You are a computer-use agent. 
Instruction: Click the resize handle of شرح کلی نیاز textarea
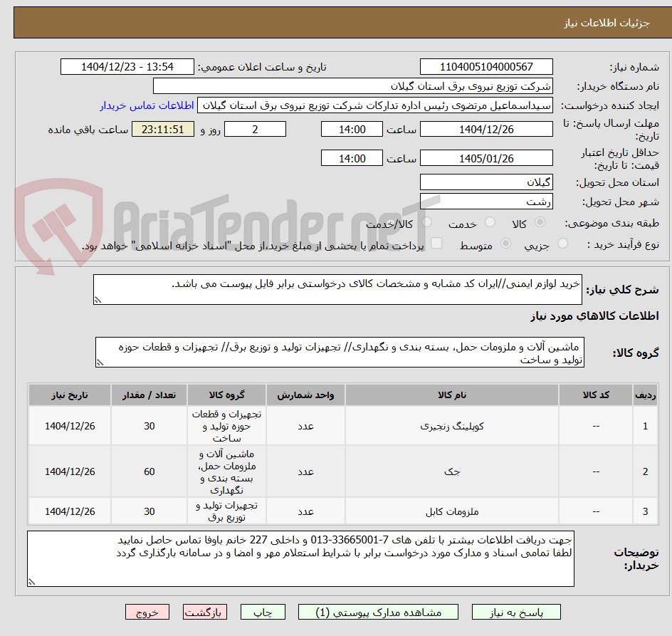click(98, 301)
